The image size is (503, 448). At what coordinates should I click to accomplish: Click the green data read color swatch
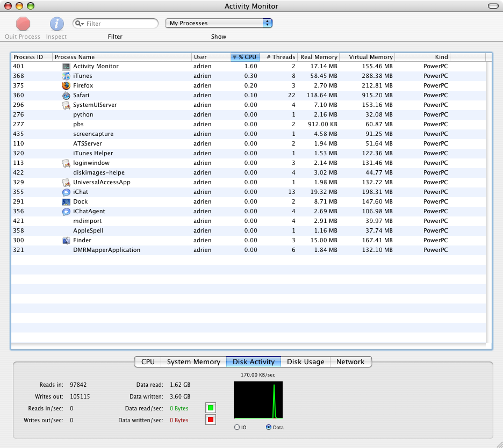point(211,408)
